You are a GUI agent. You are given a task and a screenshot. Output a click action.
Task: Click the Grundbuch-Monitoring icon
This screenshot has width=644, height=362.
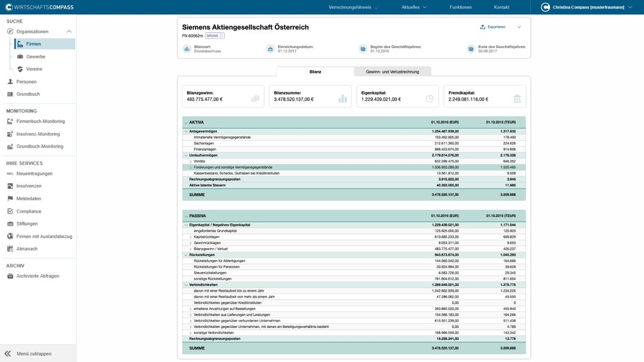(10, 146)
